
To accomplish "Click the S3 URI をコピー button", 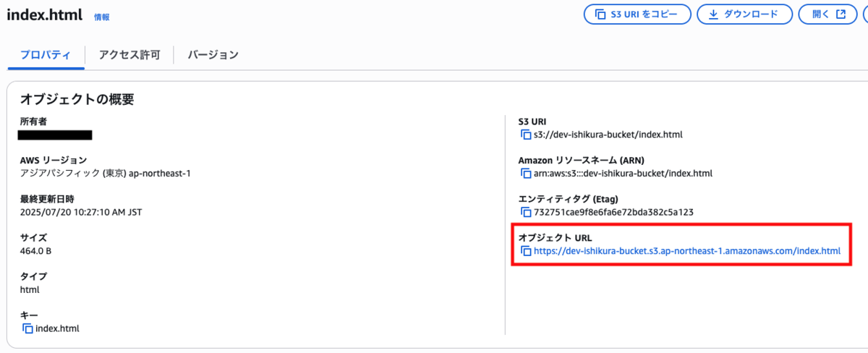I will coord(637,14).
